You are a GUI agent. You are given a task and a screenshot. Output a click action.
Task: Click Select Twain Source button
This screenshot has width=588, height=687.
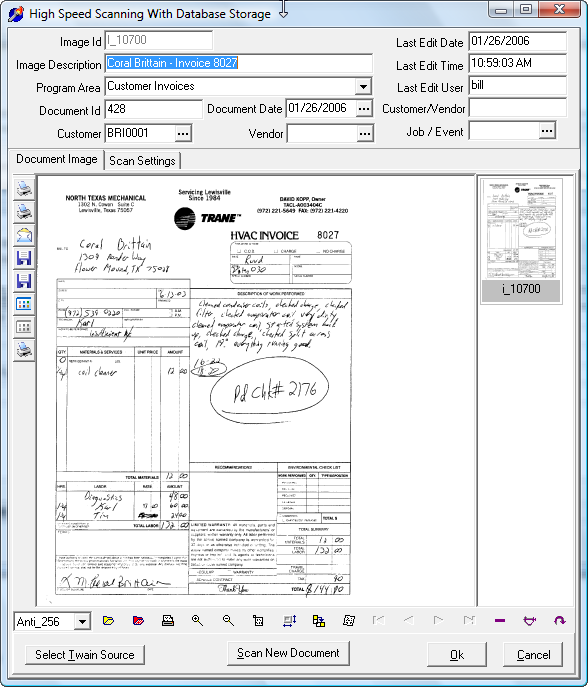coord(85,655)
